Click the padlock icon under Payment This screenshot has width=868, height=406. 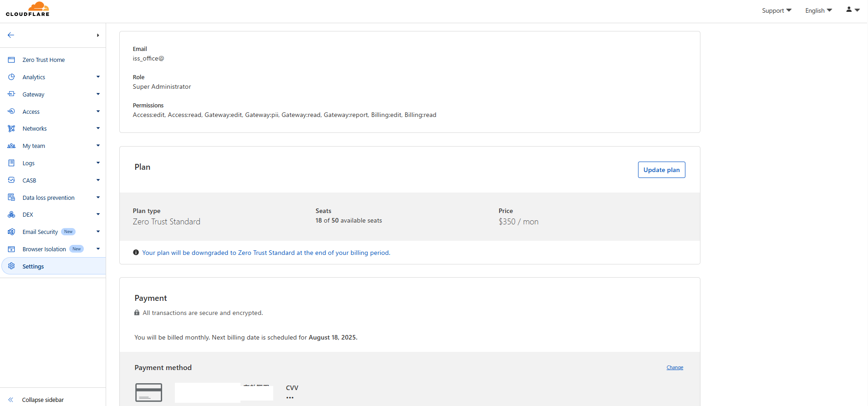tap(137, 313)
